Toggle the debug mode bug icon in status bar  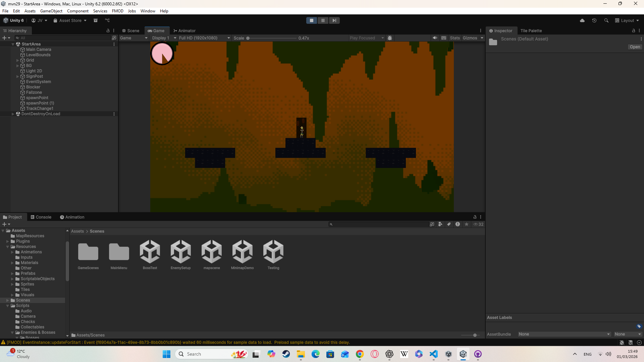click(622, 343)
